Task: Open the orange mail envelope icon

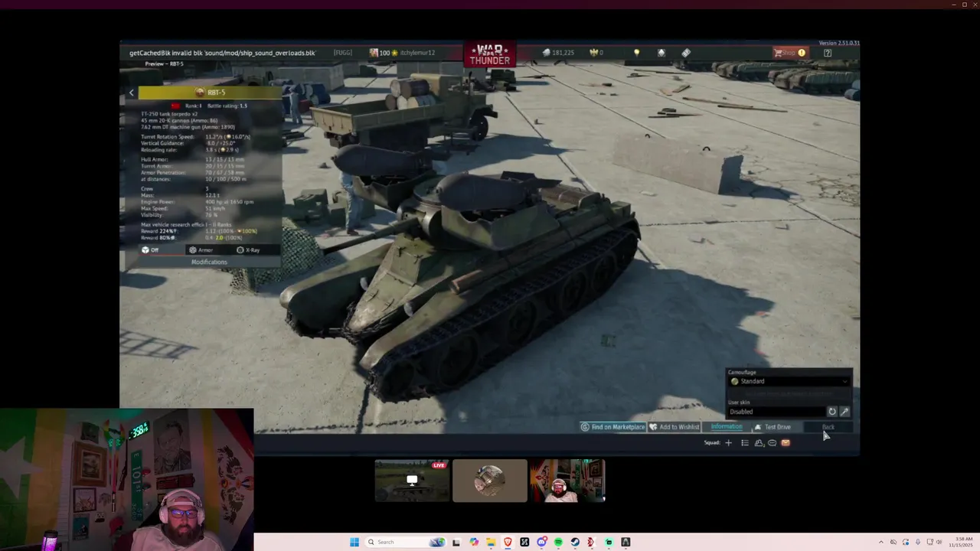Action: [786, 442]
